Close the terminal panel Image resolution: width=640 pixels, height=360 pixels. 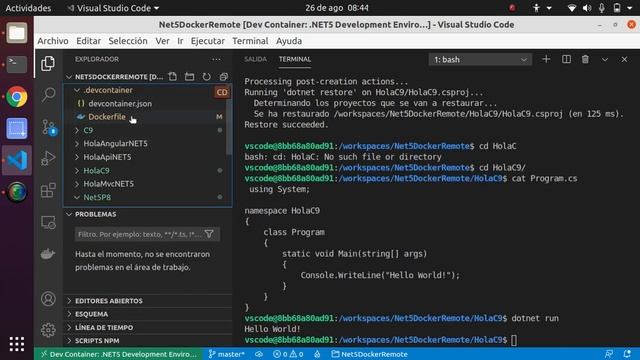click(624, 60)
